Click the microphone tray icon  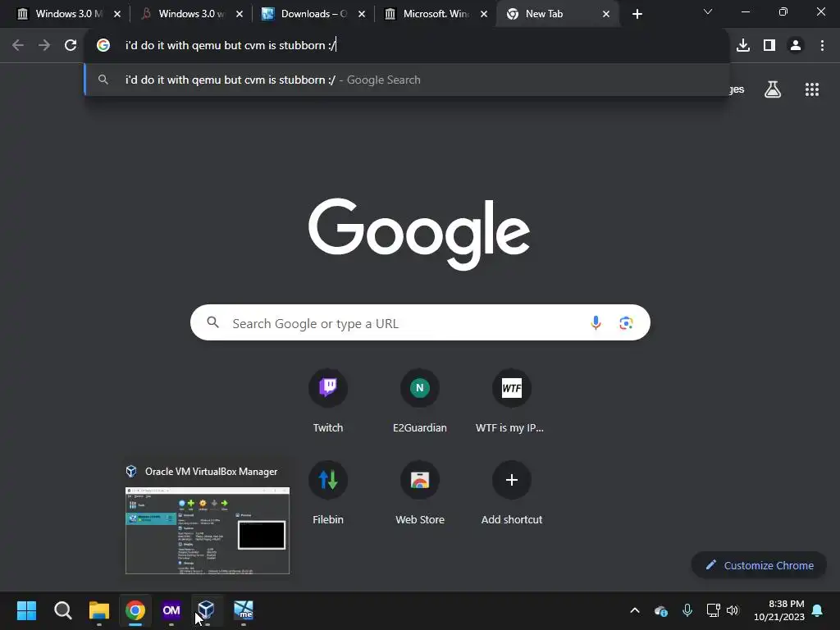[x=687, y=610]
